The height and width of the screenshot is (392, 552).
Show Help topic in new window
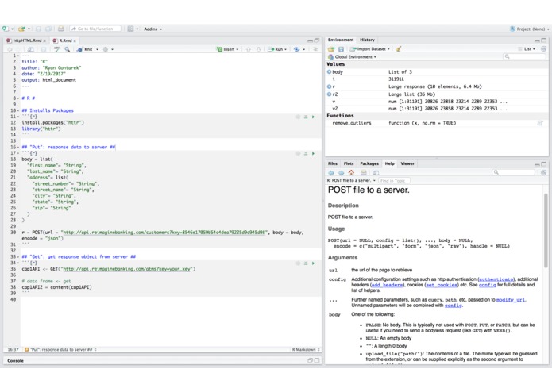[376, 173]
